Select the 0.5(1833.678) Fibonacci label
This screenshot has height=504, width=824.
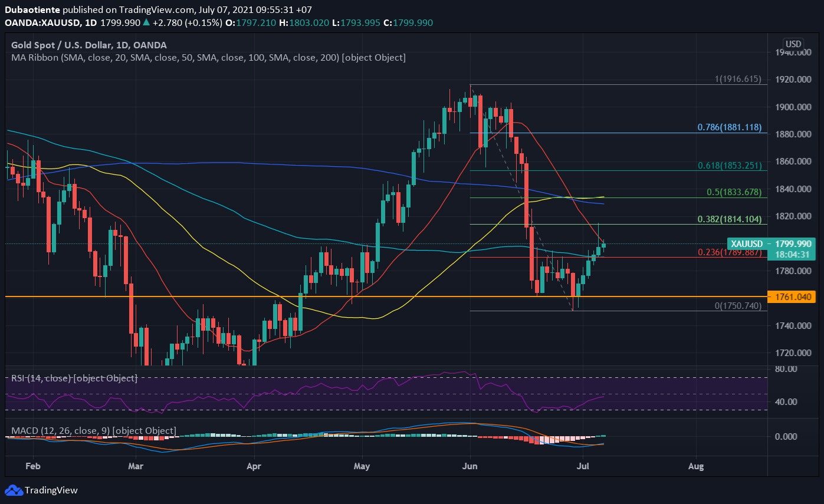734,192
